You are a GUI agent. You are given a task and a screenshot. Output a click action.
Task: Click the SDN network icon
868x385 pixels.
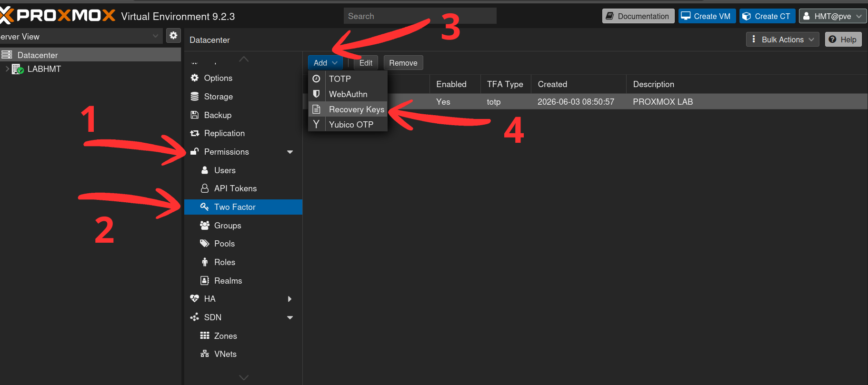[x=194, y=317]
